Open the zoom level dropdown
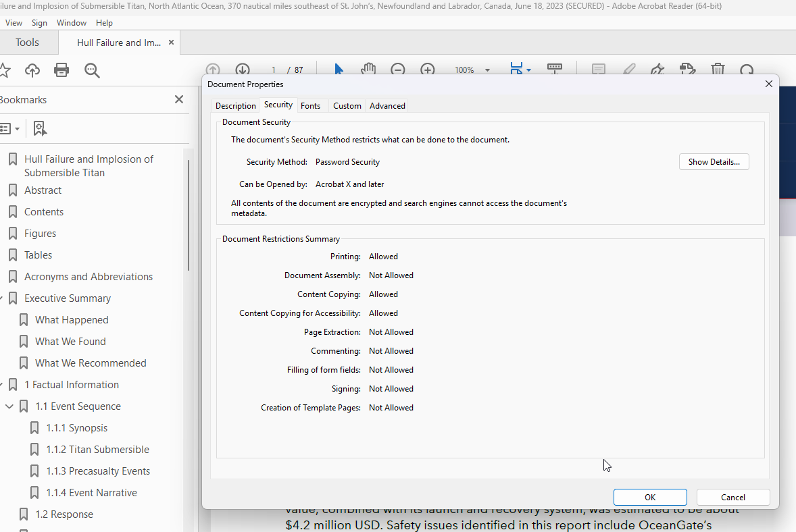The height and width of the screenshot is (532, 796). tap(487, 70)
